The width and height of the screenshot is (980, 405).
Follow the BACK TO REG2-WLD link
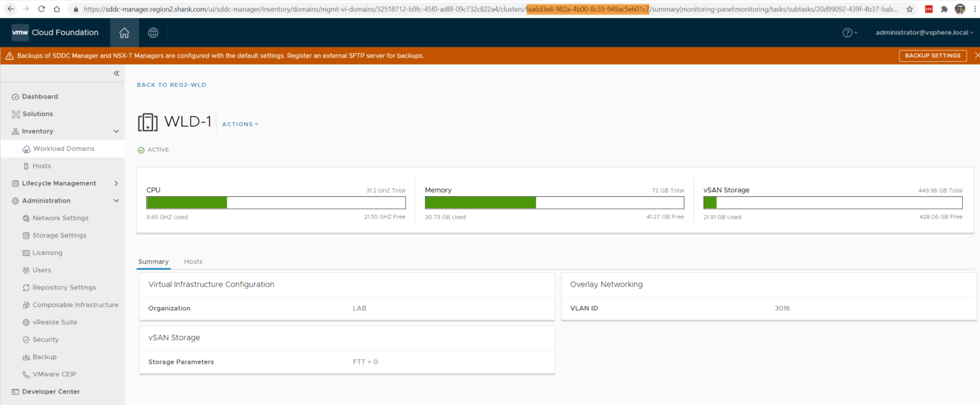171,84
